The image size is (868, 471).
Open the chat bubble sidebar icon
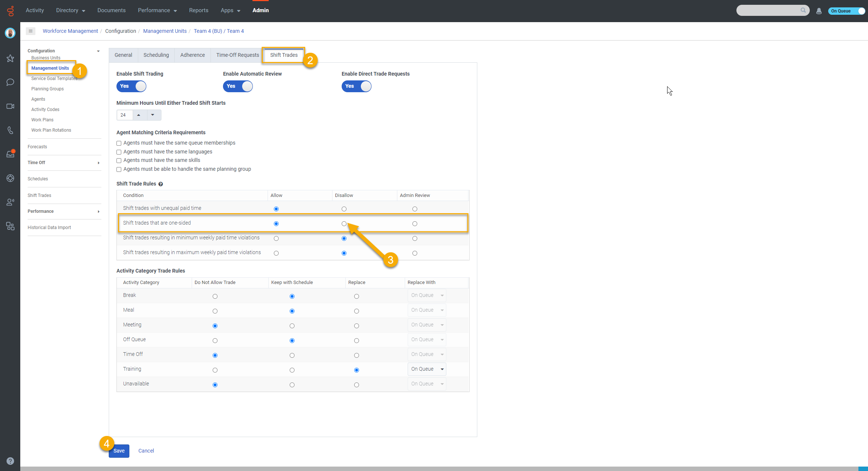pyautogui.click(x=10, y=82)
